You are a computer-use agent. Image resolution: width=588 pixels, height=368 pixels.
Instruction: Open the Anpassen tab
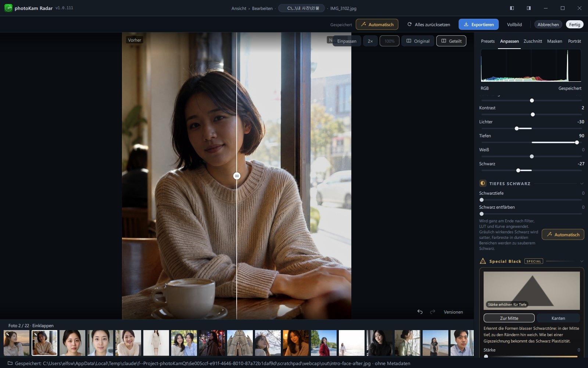[x=509, y=41]
